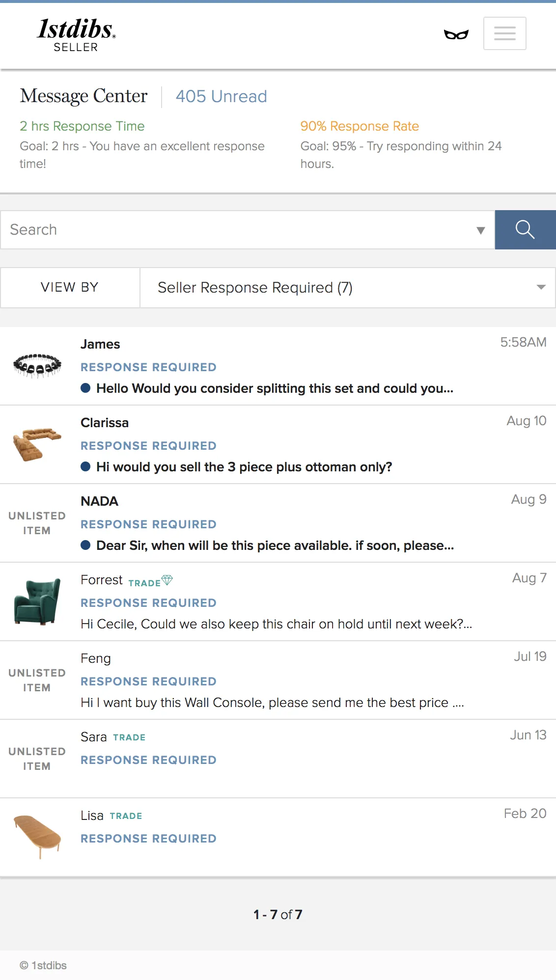This screenshot has width=556, height=980.
Task: Open NADA's message about piece availability
Action: point(278,523)
